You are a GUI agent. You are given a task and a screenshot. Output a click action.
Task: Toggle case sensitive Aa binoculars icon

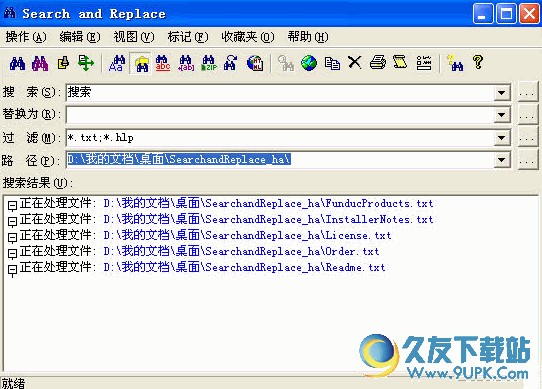tap(117, 63)
